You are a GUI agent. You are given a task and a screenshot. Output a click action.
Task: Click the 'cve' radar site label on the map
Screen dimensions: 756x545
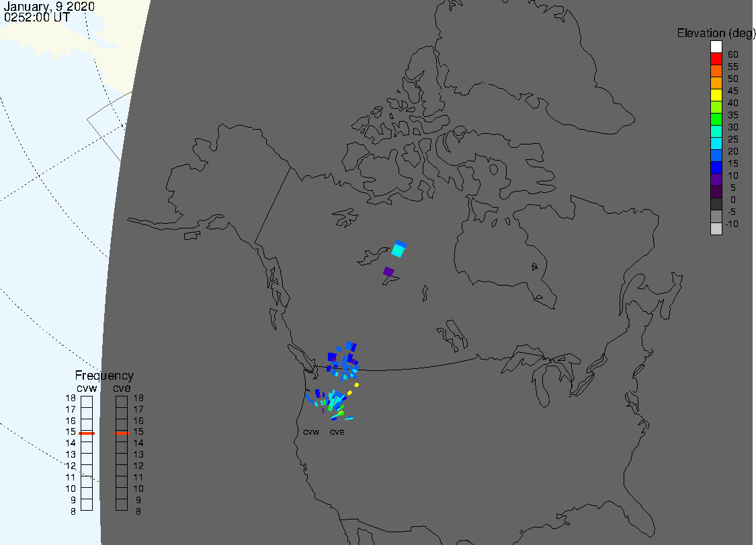(337, 432)
